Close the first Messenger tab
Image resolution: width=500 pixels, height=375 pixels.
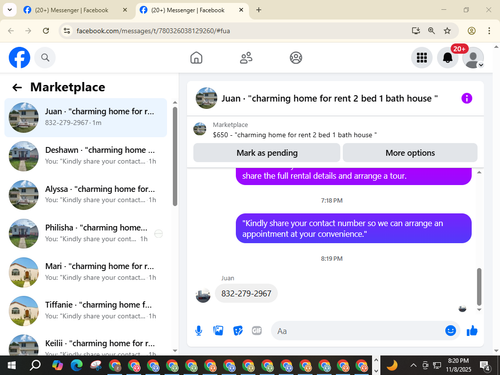coord(125,10)
